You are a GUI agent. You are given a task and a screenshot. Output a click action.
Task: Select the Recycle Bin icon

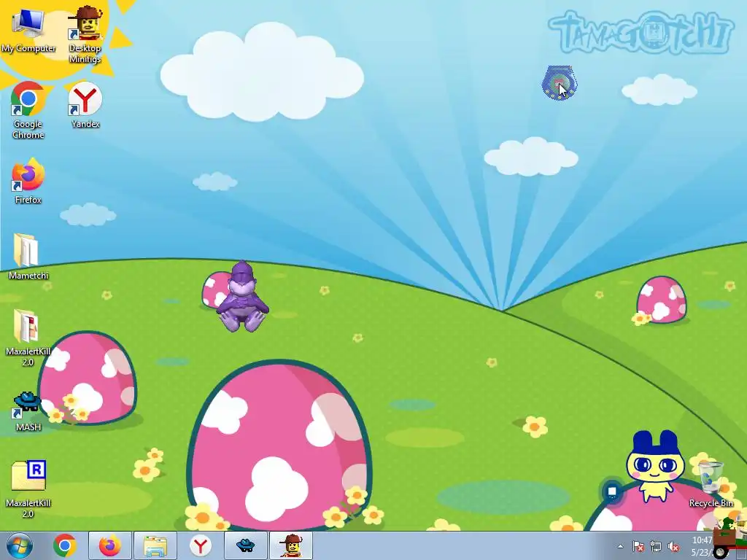711,484
